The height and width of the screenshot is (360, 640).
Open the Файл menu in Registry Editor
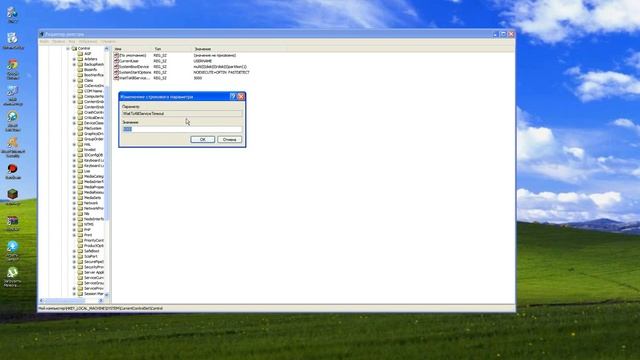tap(44, 42)
